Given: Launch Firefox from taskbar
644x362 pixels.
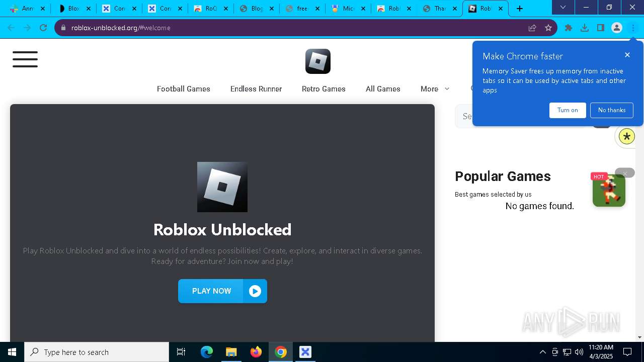Looking at the screenshot, I should 256,352.
